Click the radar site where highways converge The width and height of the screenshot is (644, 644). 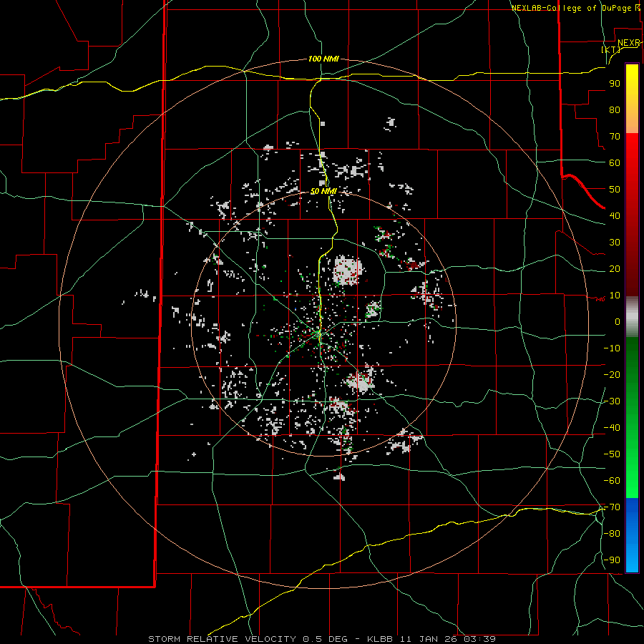point(320,333)
